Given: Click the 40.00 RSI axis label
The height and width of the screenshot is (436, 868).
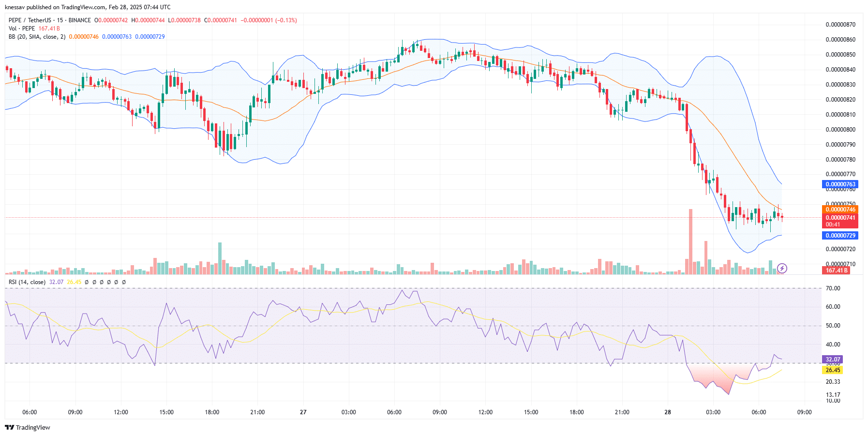Looking at the screenshot, I should click(x=833, y=345).
